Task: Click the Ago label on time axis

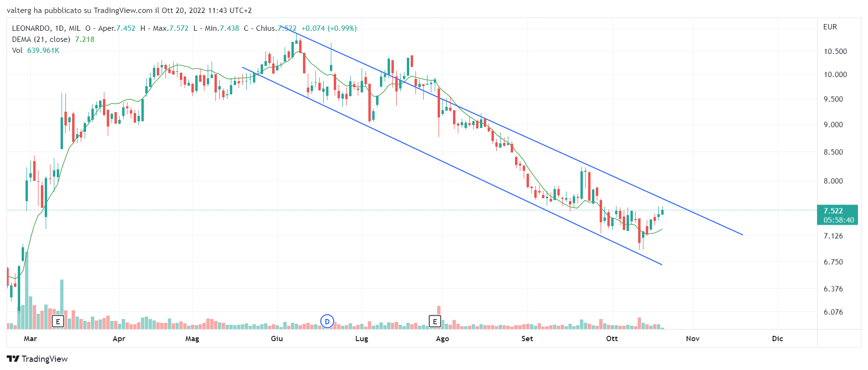Action: 442,339
